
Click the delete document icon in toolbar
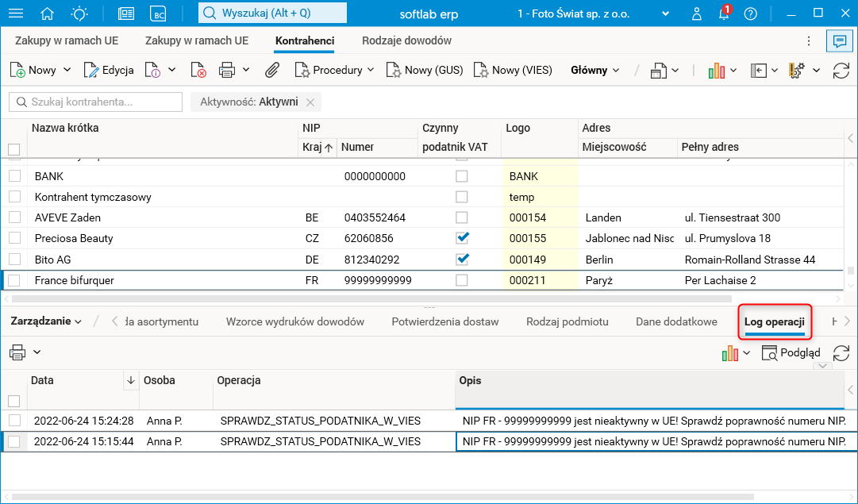click(x=198, y=70)
